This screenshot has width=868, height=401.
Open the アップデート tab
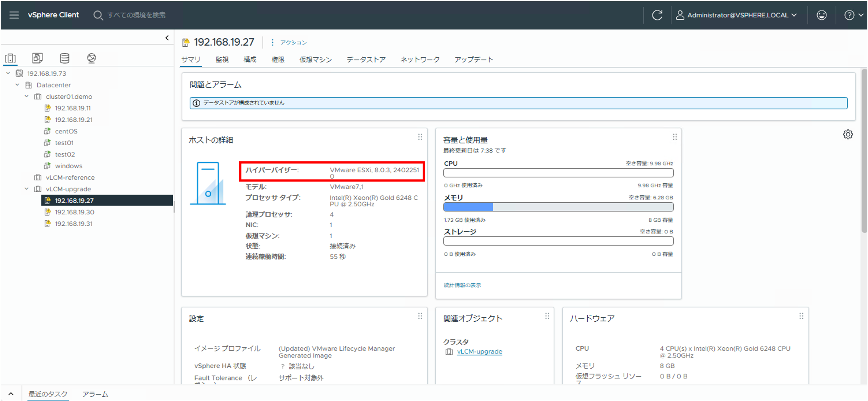point(474,59)
